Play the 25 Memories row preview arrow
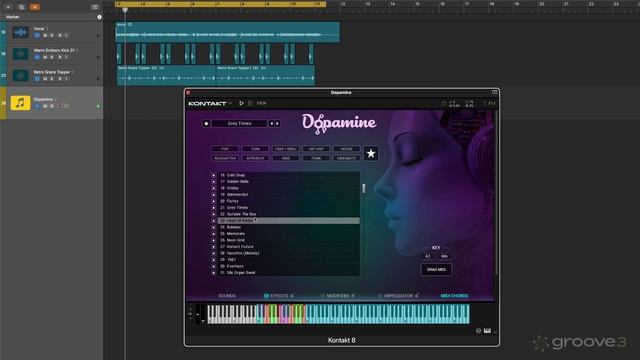This screenshot has height=360, width=640. [213, 234]
